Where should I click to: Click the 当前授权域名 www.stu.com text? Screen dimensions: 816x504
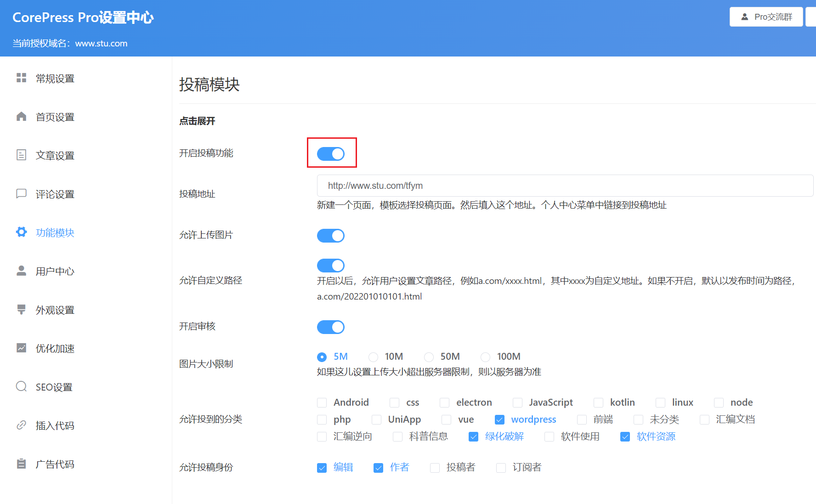[x=70, y=43]
